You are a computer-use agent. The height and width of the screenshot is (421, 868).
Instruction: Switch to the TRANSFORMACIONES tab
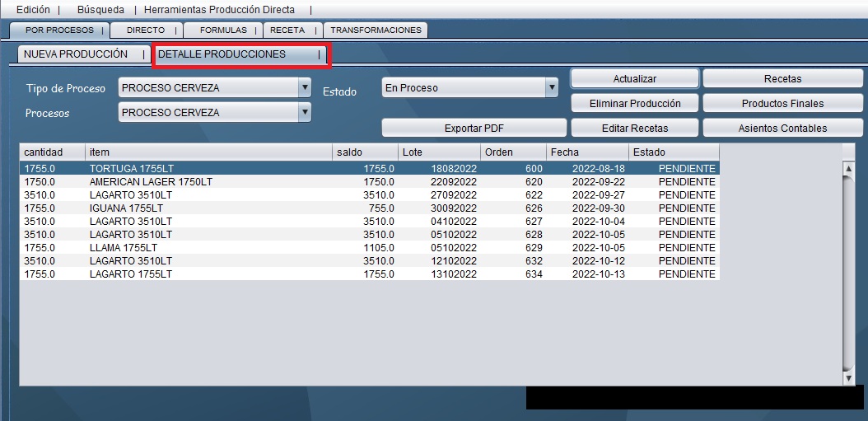pyautogui.click(x=376, y=30)
